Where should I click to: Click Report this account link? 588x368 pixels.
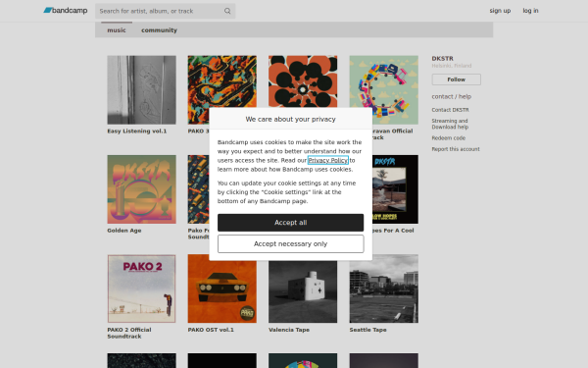tap(456, 149)
